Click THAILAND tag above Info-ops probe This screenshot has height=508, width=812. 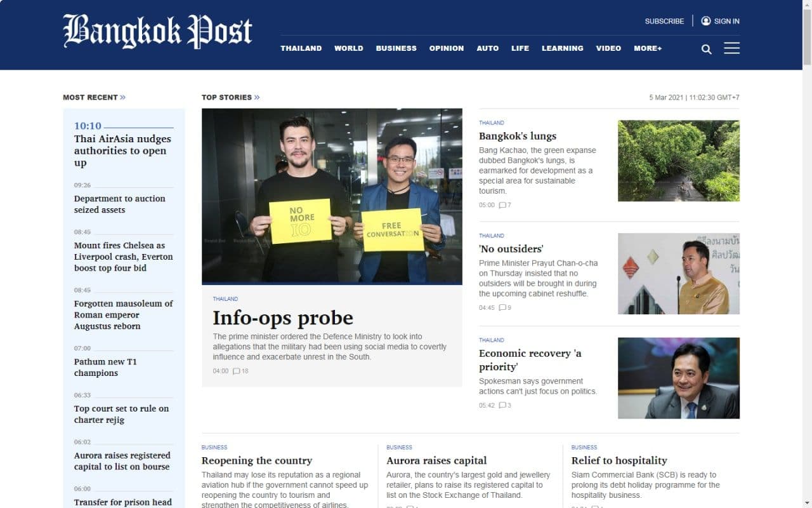coord(225,298)
